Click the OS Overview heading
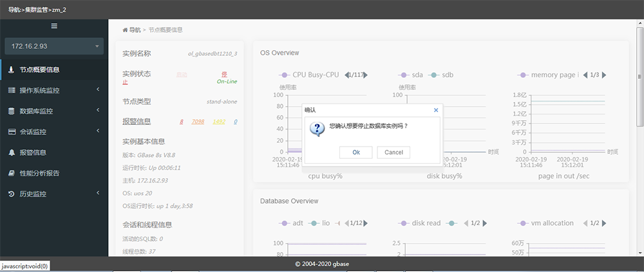644x272 pixels. 279,53
